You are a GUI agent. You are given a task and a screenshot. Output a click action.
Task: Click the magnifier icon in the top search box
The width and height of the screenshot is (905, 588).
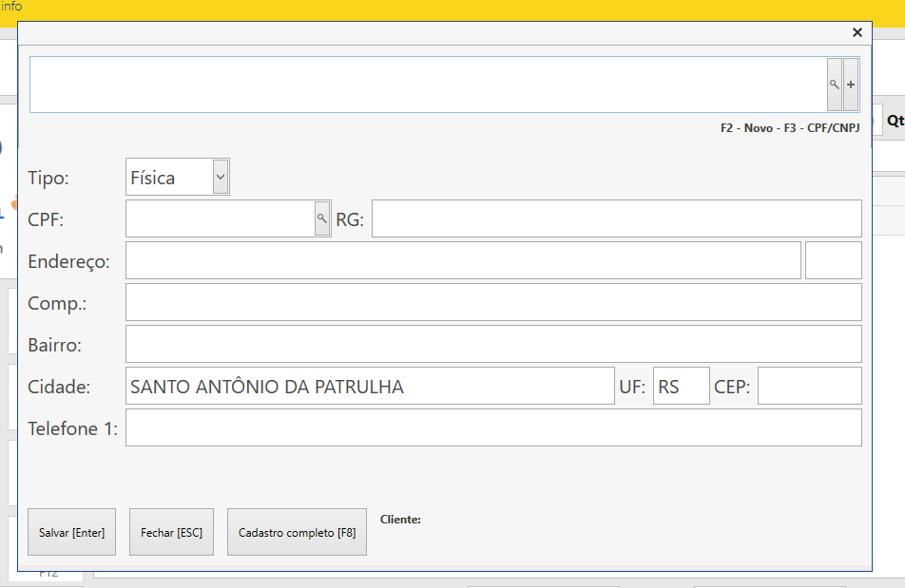[x=834, y=85]
